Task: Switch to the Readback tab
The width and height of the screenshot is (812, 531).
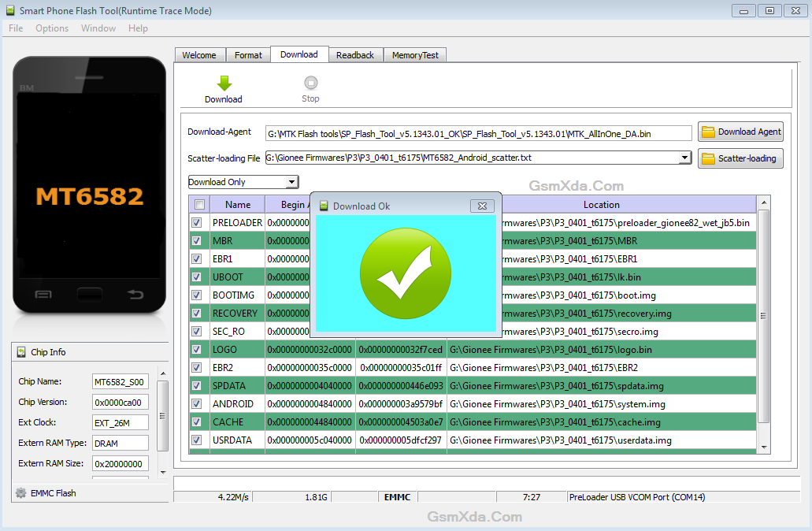Action: [355, 55]
